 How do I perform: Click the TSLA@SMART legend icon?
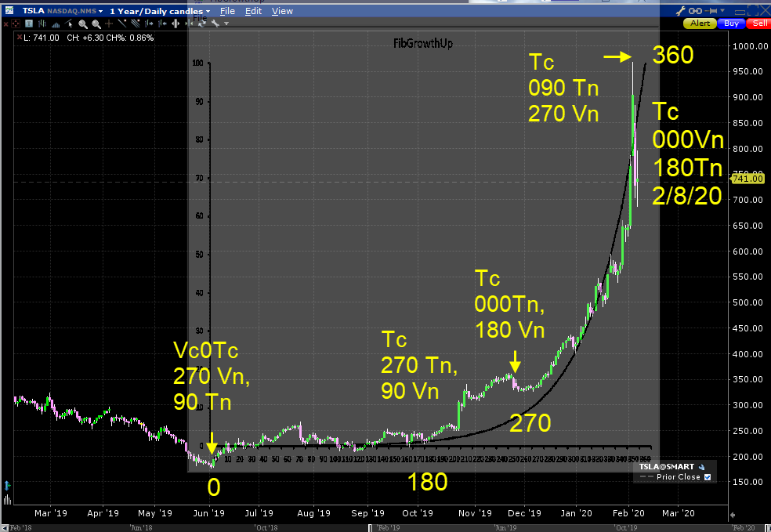(x=702, y=467)
